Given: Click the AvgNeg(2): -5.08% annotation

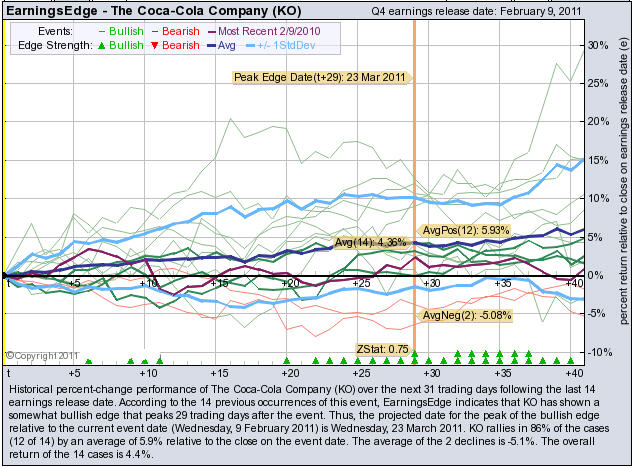Looking at the screenshot, I should (467, 316).
